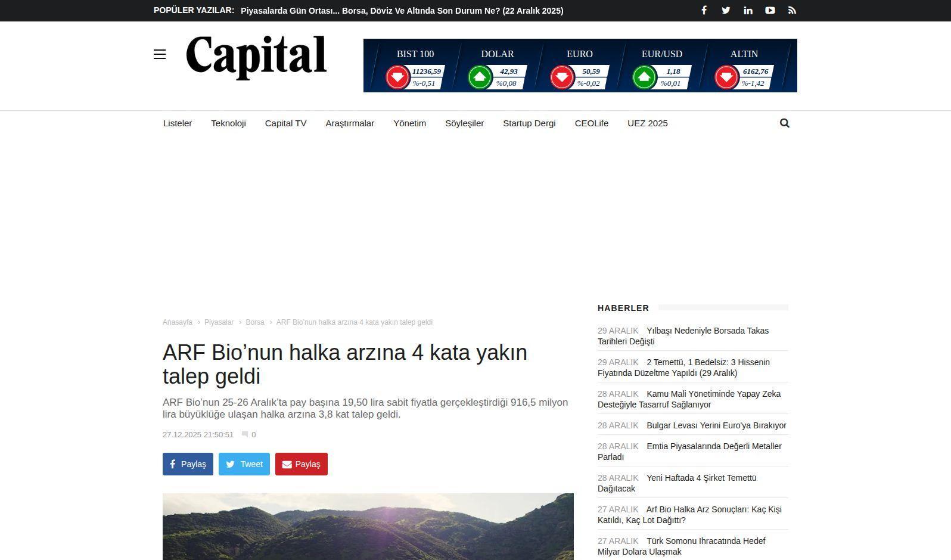Click the Facebook icon in top bar
951x560 pixels.
point(704,11)
